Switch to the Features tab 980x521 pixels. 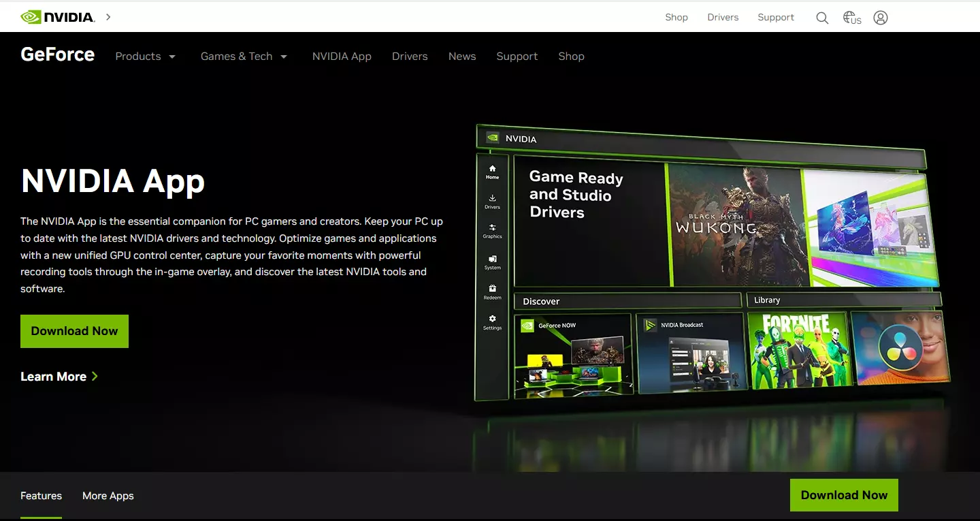point(41,496)
